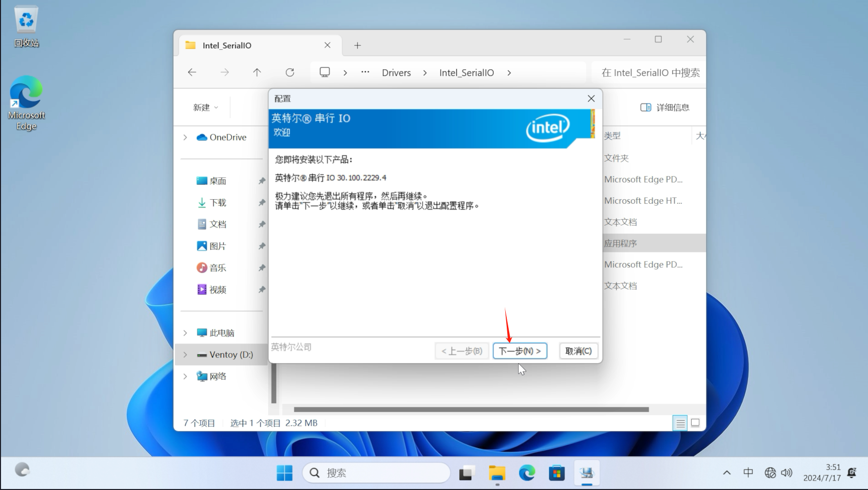Viewport: 868px width, 490px height.
Task: Open network settings from system tray
Action: pyautogui.click(x=770, y=473)
